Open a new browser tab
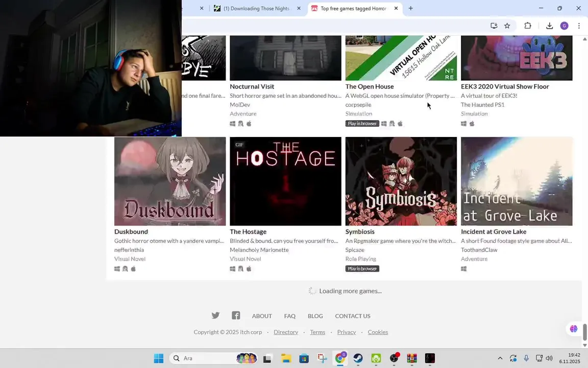 410,8
